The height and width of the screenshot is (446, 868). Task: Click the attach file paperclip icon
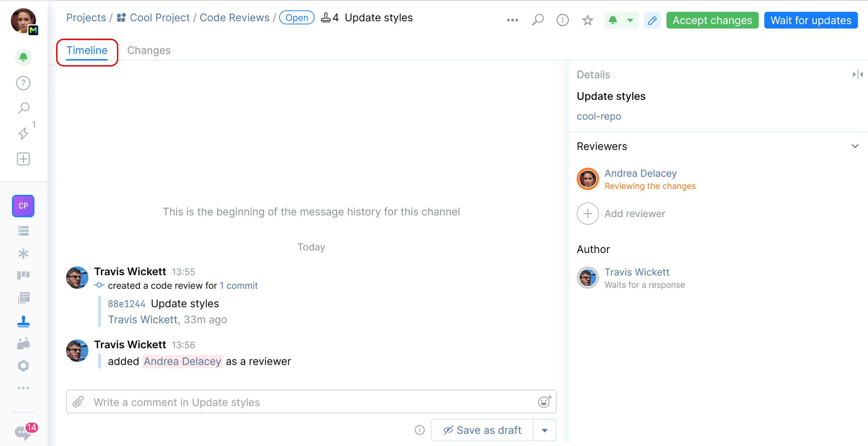point(78,402)
